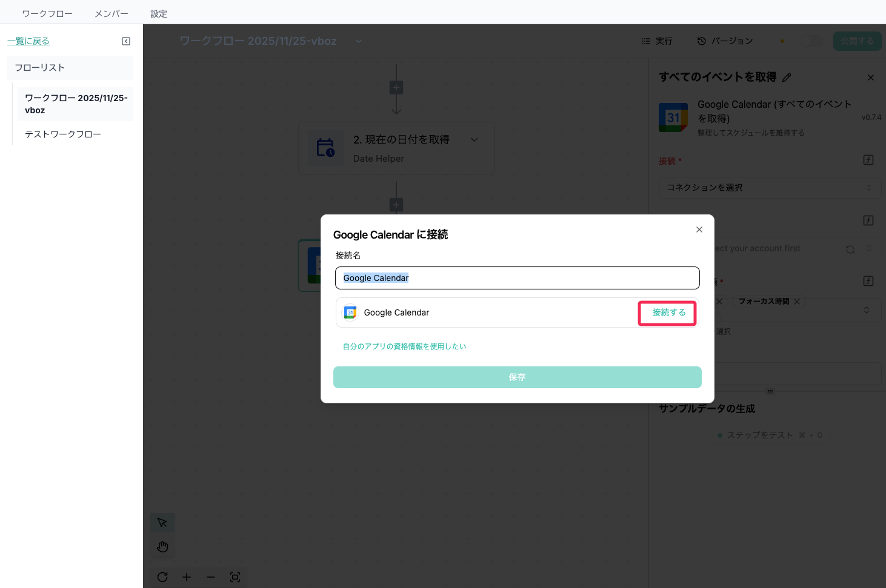Open the バージョン history
The height and width of the screenshot is (588, 886).
[725, 41]
